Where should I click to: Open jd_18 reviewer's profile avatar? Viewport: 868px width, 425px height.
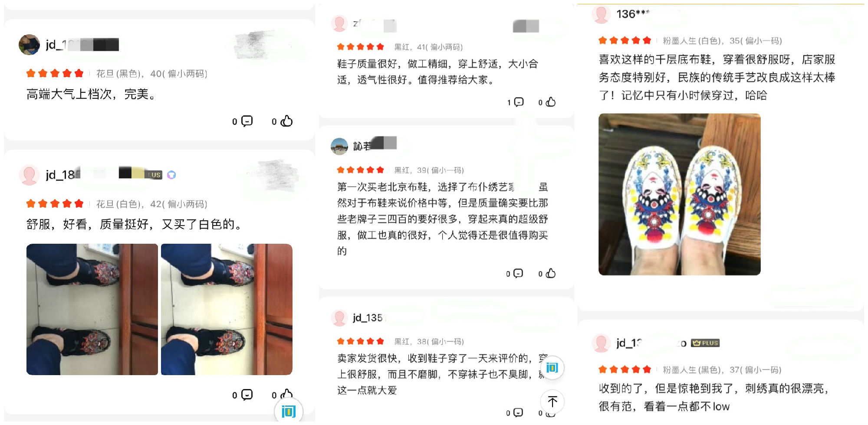tap(29, 175)
